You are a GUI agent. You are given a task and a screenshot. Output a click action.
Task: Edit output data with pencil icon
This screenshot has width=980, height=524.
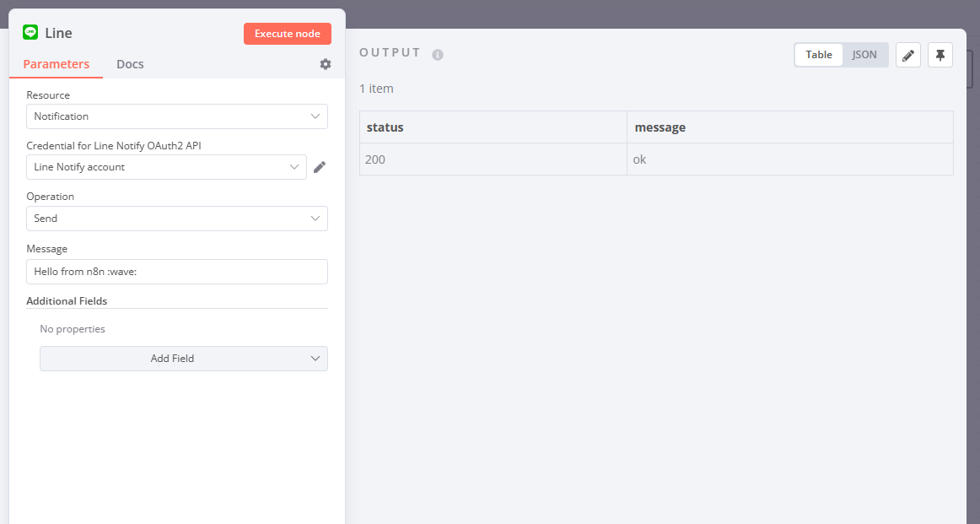[908, 55]
